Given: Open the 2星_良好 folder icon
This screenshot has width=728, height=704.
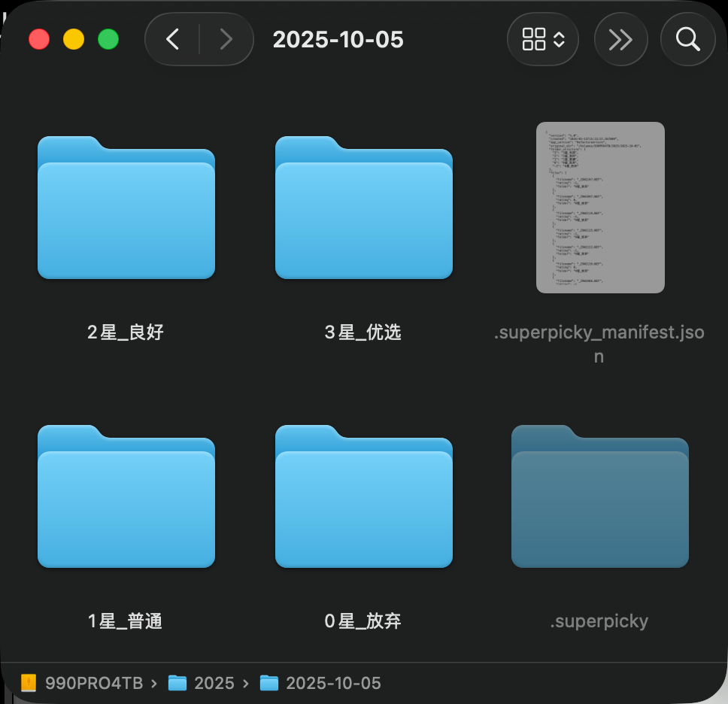Looking at the screenshot, I should [x=126, y=208].
